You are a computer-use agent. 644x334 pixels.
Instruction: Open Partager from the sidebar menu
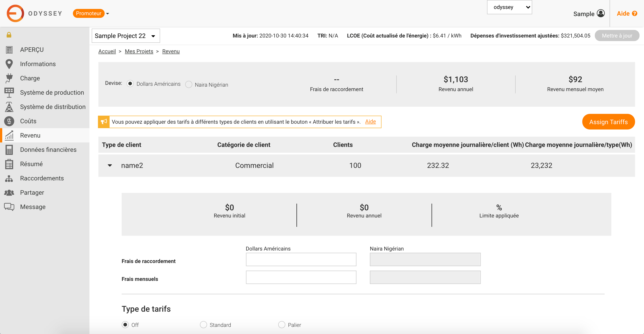[x=32, y=192]
